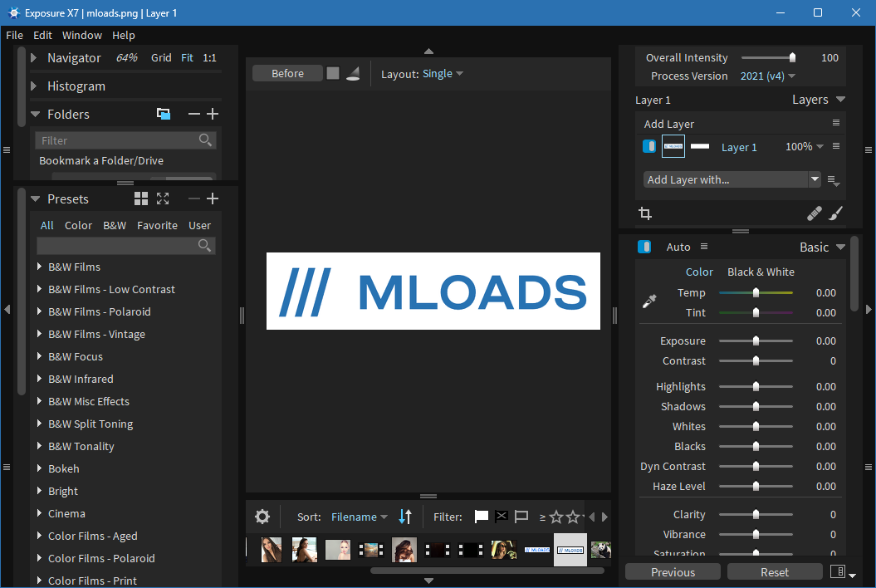Image resolution: width=876 pixels, height=588 pixels.
Task: Switch Basic panel to Black & White mode
Action: [761, 272]
